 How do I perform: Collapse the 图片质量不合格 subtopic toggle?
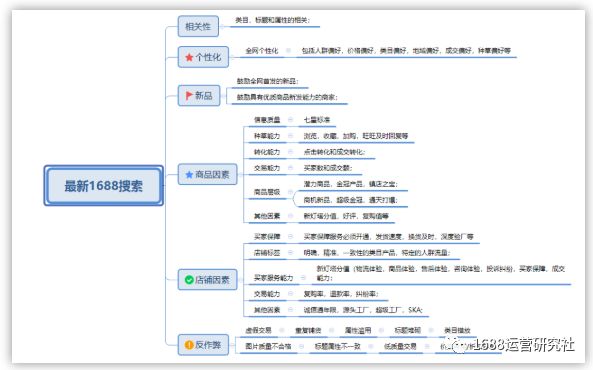coord(301,346)
